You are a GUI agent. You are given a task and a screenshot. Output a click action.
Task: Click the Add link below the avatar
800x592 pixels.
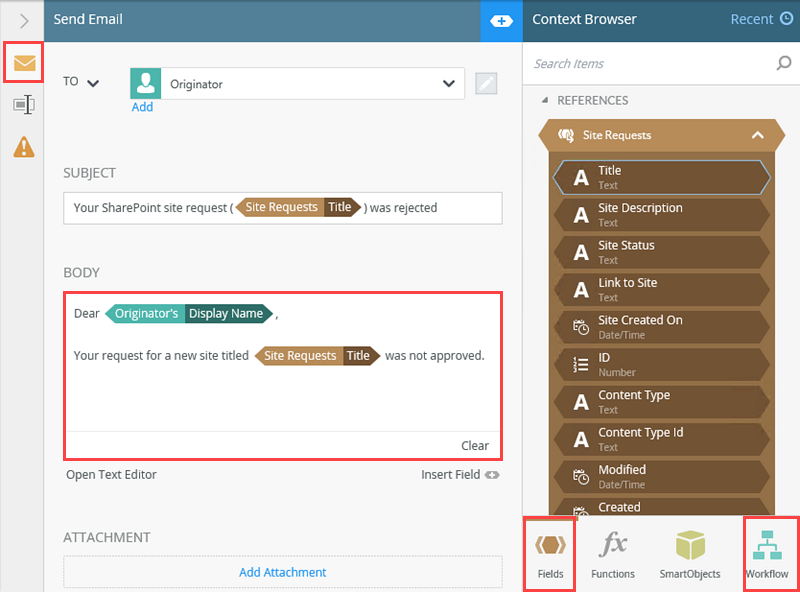(143, 107)
